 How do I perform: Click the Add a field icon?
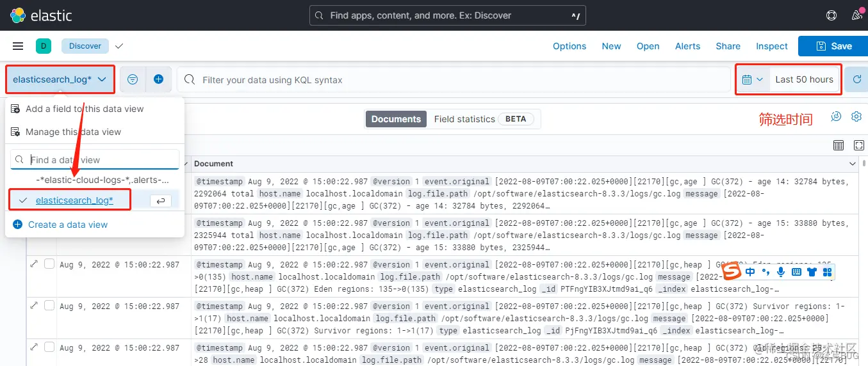pyautogui.click(x=16, y=109)
